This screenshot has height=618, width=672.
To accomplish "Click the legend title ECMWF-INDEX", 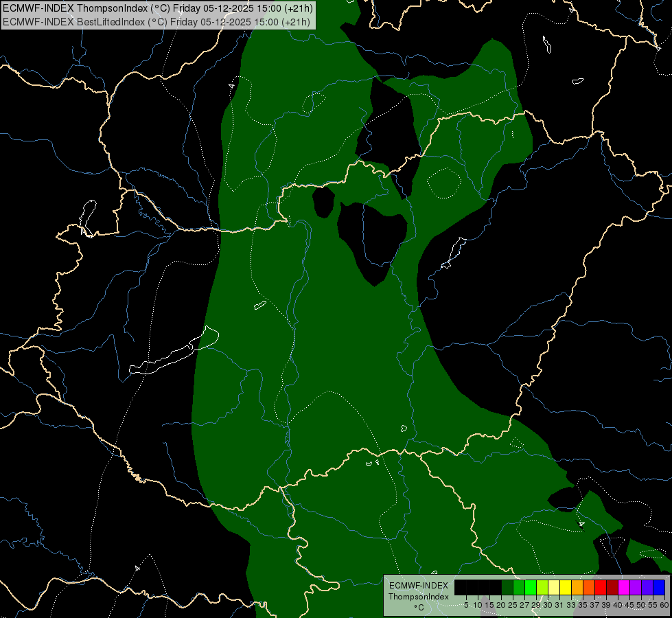I will tap(419, 586).
